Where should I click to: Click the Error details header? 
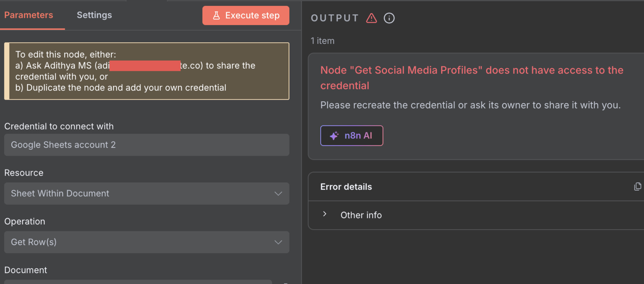click(x=346, y=187)
